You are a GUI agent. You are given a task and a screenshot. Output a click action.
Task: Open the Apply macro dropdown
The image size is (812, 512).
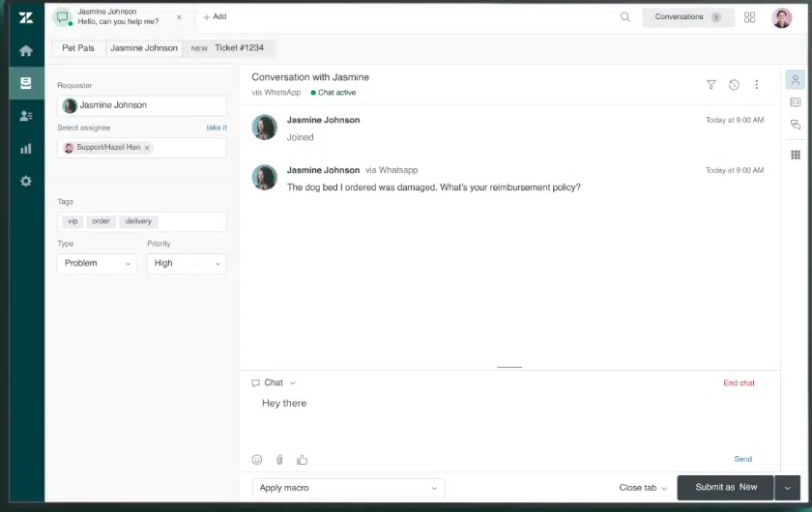pos(348,488)
